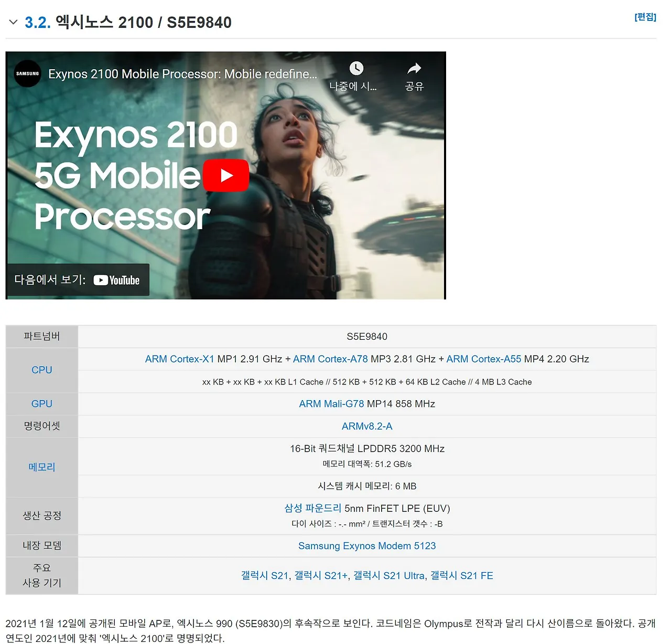The height and width of the screenshot is (644, 671).
Task: Follow the ARM Cortex-A55 link
Action: click(484, 359)
